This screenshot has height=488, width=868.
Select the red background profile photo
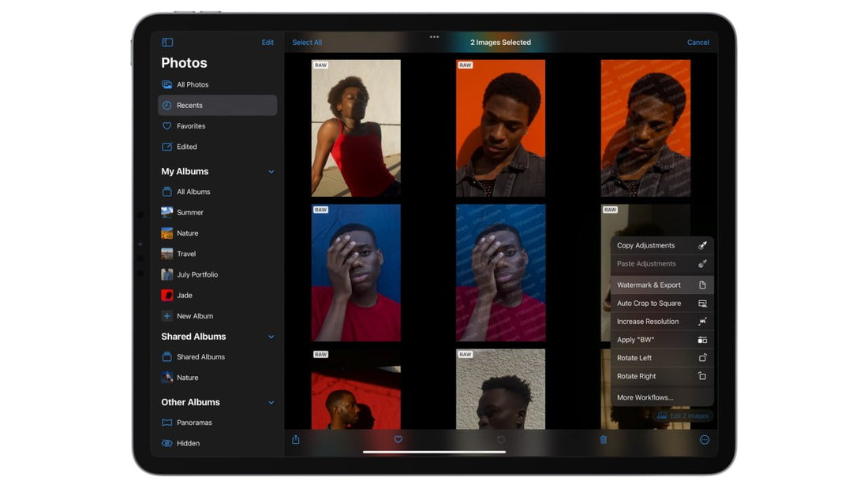(x=356, y=389)
